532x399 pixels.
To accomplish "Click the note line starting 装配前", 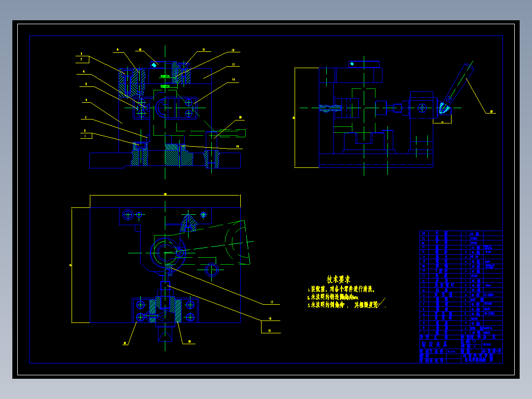I will coord(342,289).
